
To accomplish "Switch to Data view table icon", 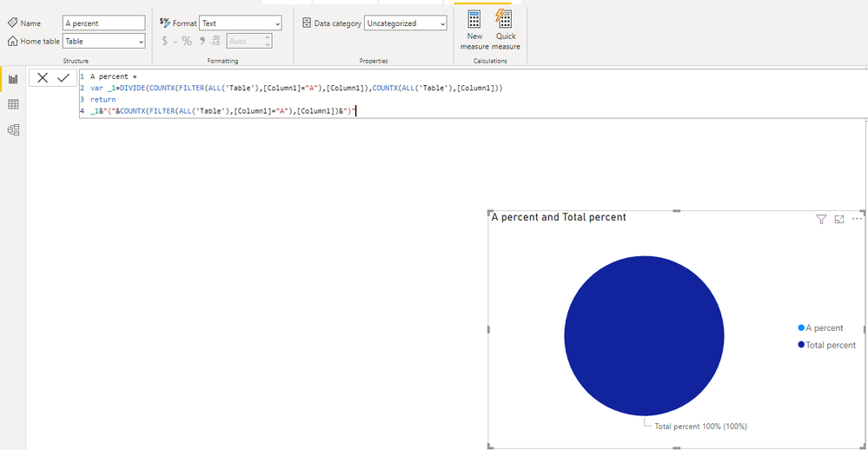I will pyautogui.click(x=13, y=104).
